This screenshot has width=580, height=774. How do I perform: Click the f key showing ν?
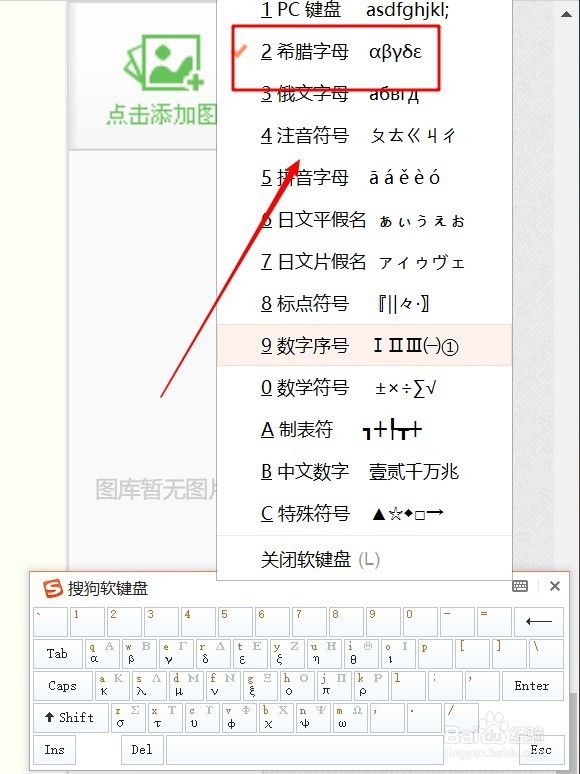pyautogui.click(x=223, y=686)
